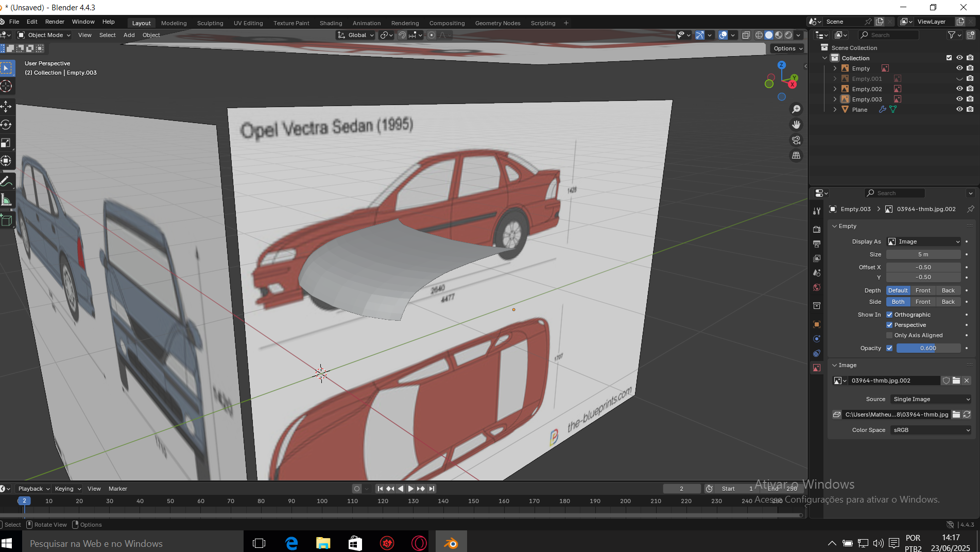The image size is (980, 552).
Task: Choose the Add Cube tool
Action: (x=6, y=221)
